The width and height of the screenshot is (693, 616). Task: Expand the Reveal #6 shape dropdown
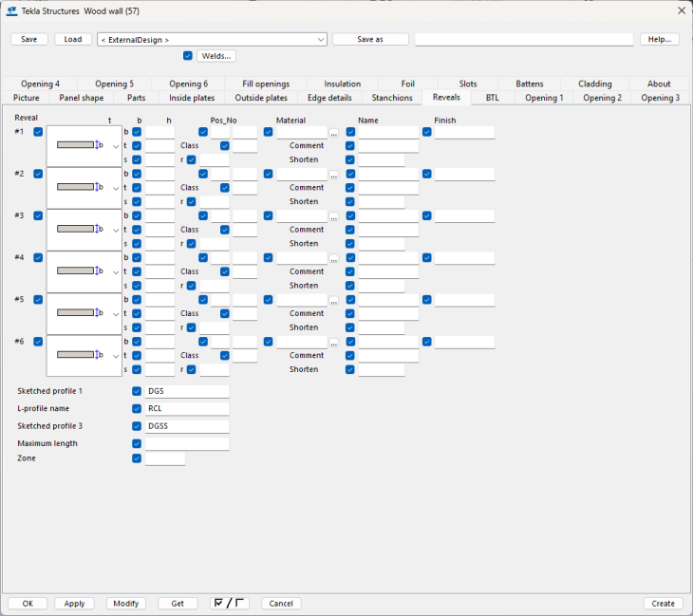[116, 356]
